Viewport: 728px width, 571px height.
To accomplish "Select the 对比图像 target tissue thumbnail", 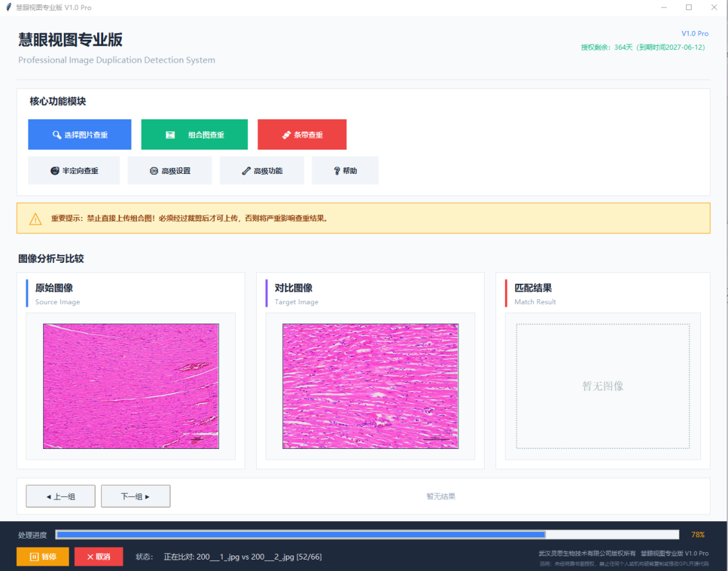I will [371, 386].
